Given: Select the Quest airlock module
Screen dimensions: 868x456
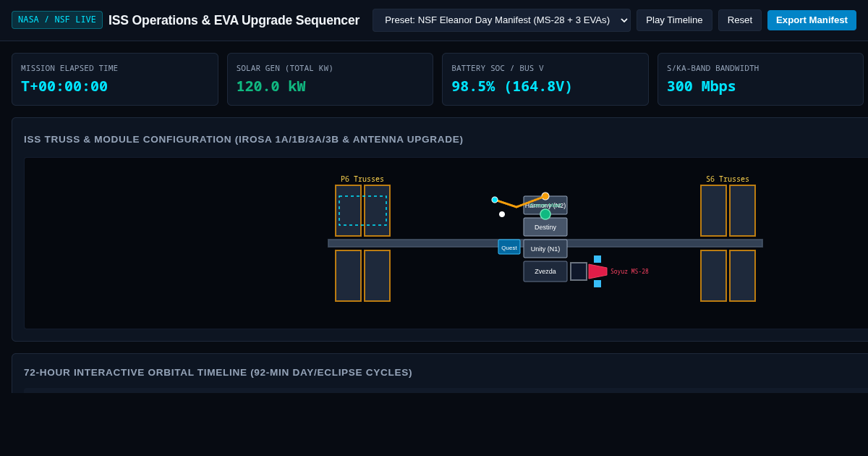Looking at the screenshot, I should (509, 247).
